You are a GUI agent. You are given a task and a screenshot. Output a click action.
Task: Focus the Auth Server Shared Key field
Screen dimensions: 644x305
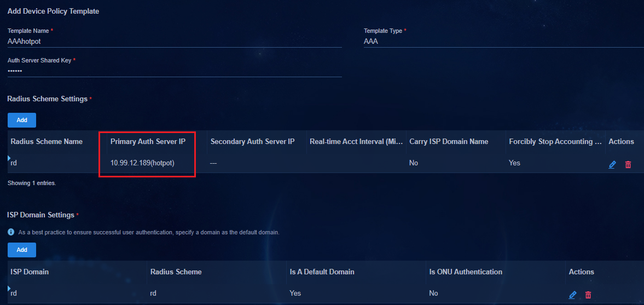click(175, 71)
